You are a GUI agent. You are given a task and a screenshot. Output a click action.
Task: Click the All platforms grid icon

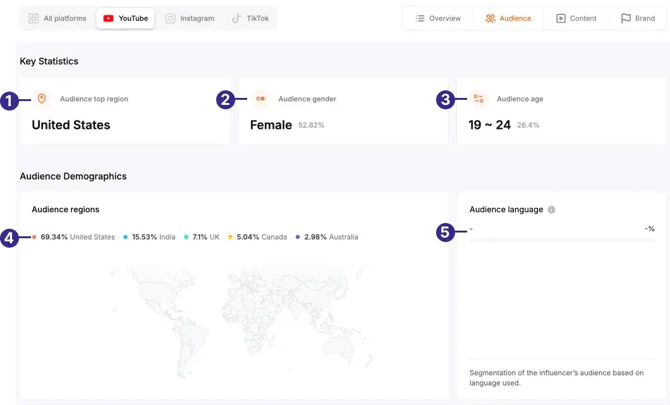point(33,18)
